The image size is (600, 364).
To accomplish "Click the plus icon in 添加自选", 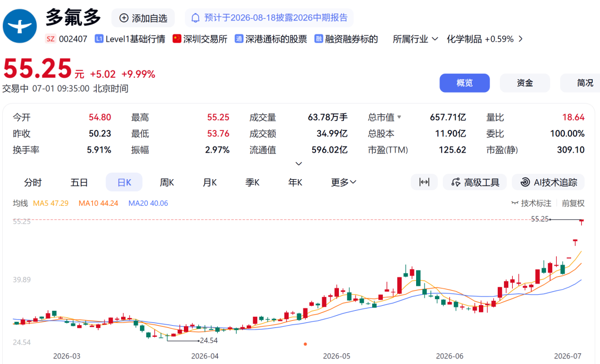I will tap(123, 18).
